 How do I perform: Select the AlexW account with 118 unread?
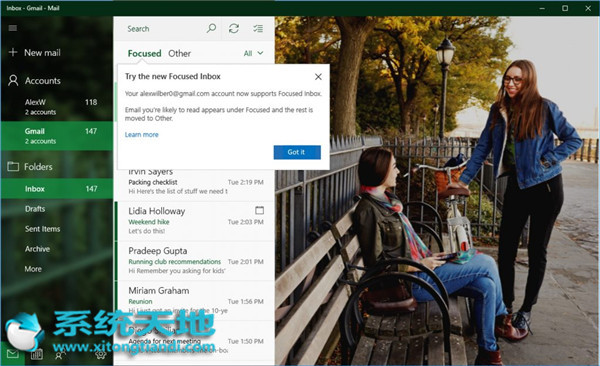coord(57,107)
